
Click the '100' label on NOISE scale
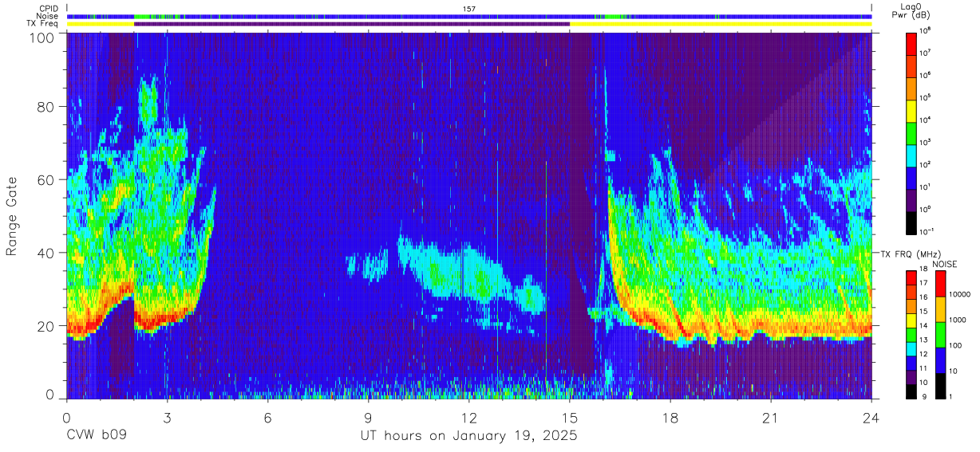[x=955, y=345]
